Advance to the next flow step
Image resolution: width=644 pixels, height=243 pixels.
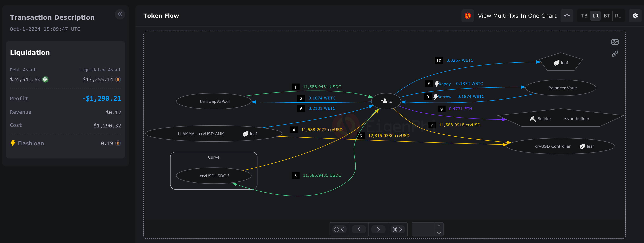pyautogui.click(x=378, y=229)
